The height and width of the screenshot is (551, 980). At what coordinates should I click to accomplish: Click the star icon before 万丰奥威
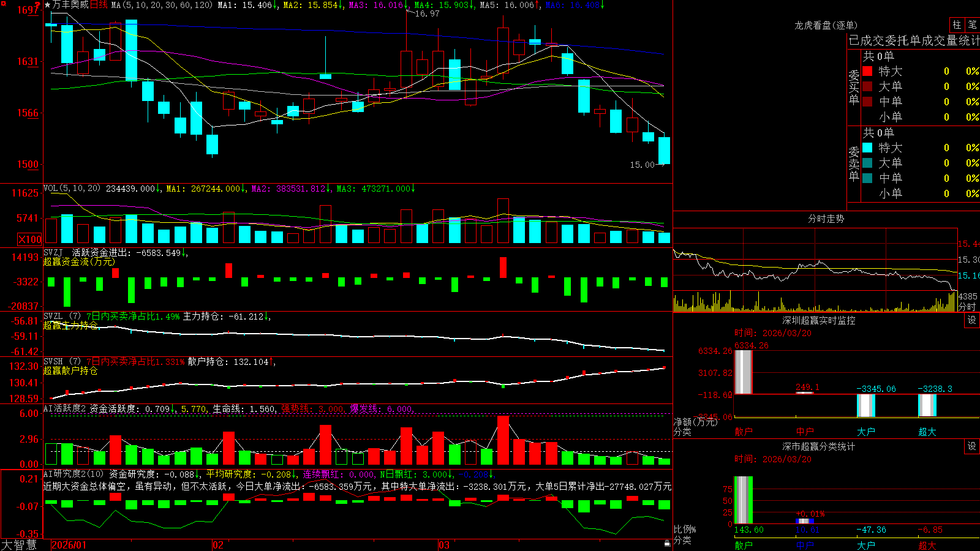click(48, 5)
